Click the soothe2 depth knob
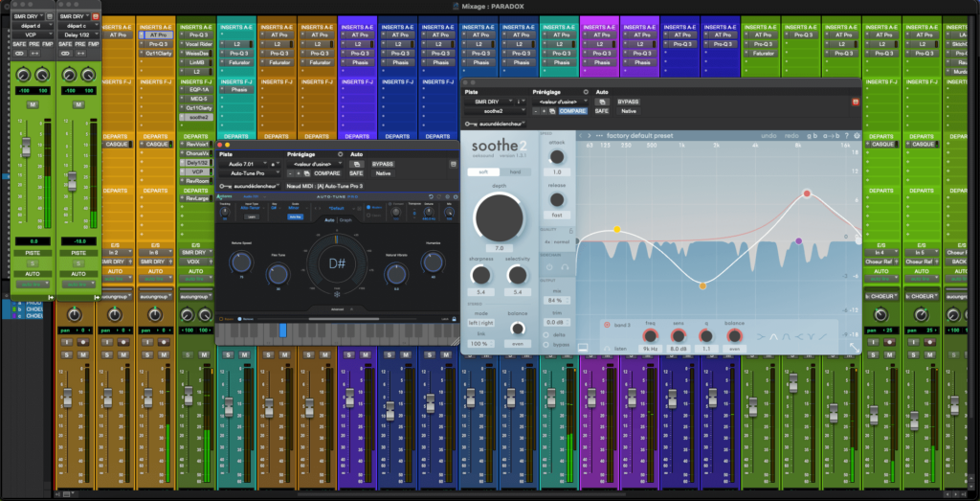Viewport: 980px width, 501px height. (x=499, y=217)
